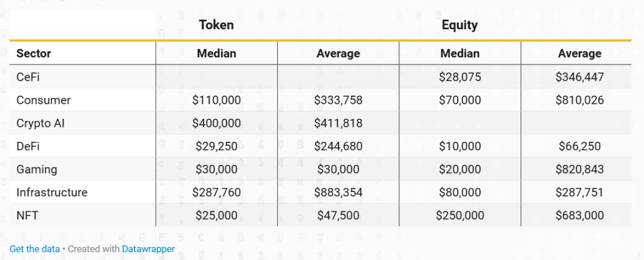Click the $28,075 CeFi equity median cell

459,77
